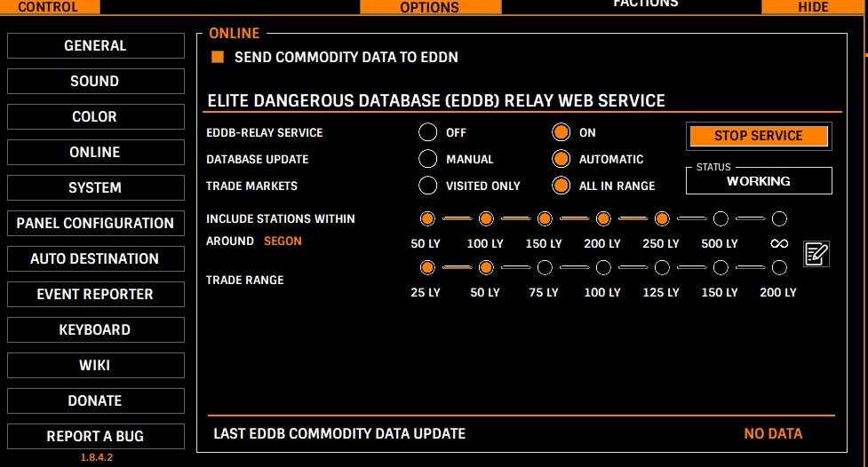Click the WORKING status text
This screenshot has height=467, width=868.
tap(759, 181)
